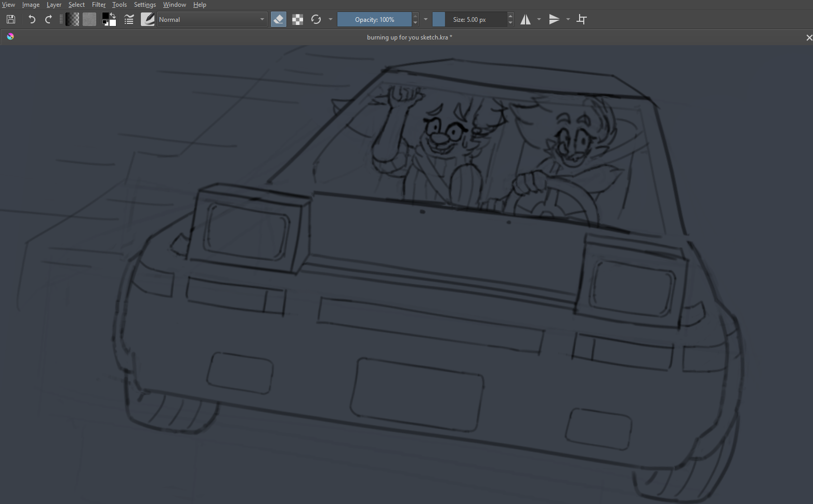Toggle horizontal mirror tool
Image resolution: width=813 pixels, height=504 pixels.
pyautogui.click(x=526, y=20)
